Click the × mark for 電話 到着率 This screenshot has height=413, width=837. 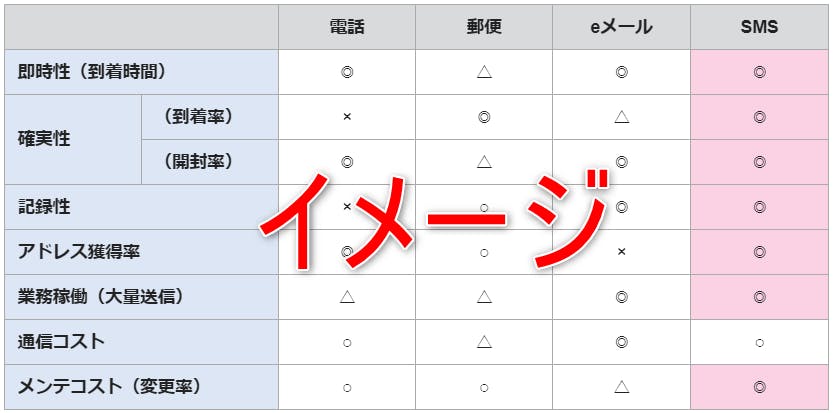(347, 117)
